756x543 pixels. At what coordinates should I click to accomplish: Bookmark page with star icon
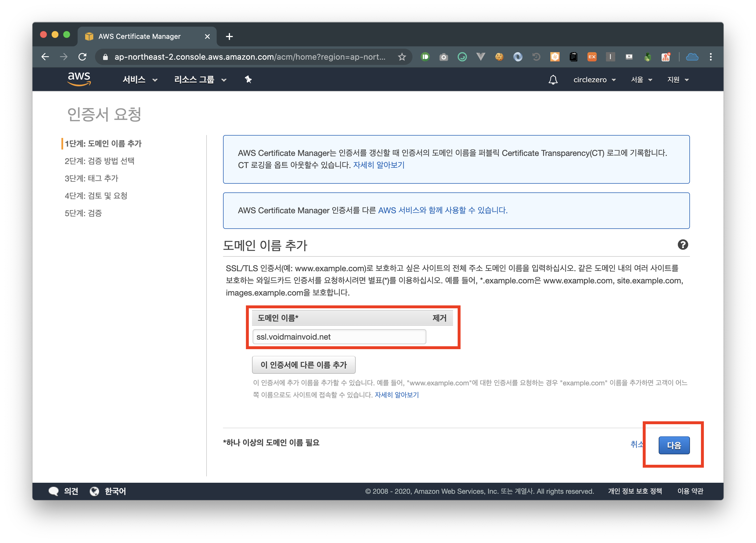tap(402, 57)
